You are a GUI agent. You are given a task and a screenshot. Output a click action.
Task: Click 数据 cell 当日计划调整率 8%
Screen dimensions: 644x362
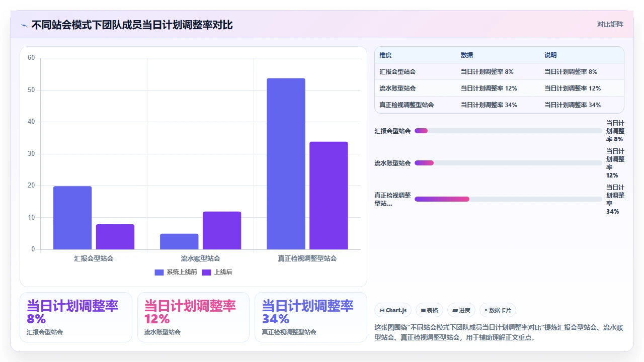coord(487,72)
